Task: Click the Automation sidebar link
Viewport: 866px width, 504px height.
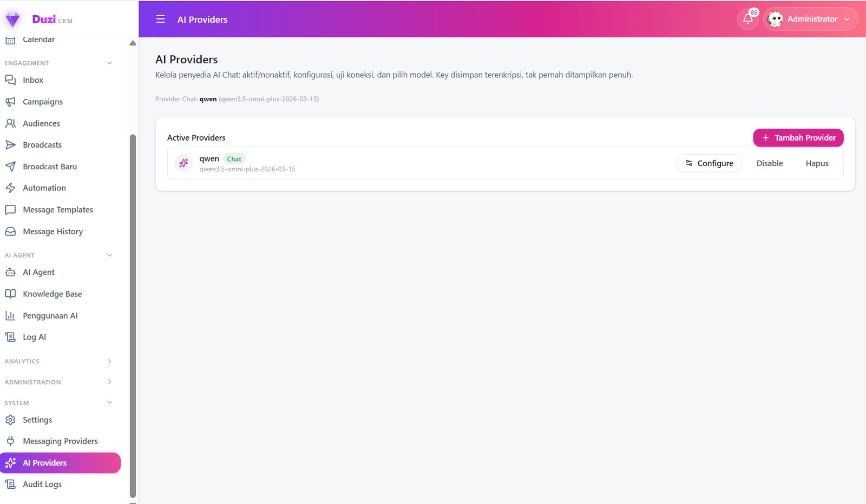Action: pos(60,188)
